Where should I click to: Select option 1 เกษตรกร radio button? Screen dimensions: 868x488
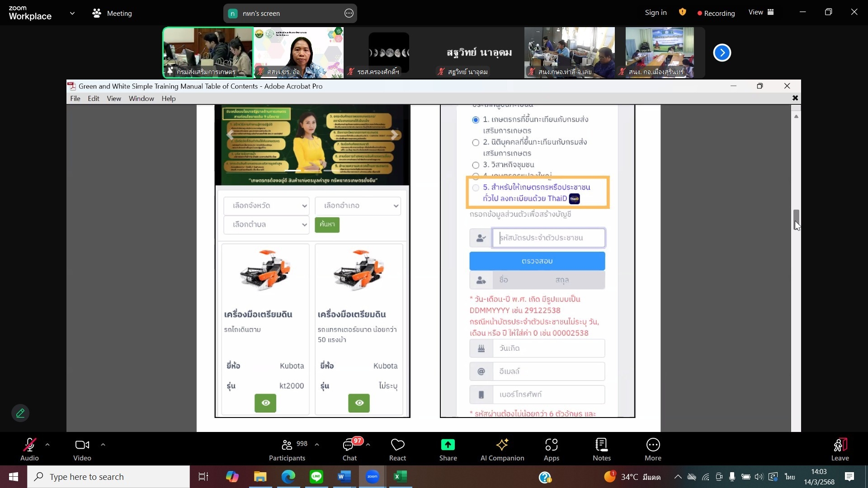click(476, 120)
